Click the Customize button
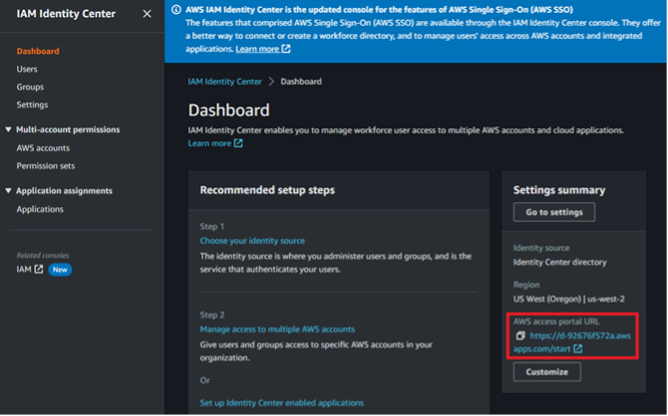The width and height of the screenshot is (668, 416). click(x=547, y=372)
